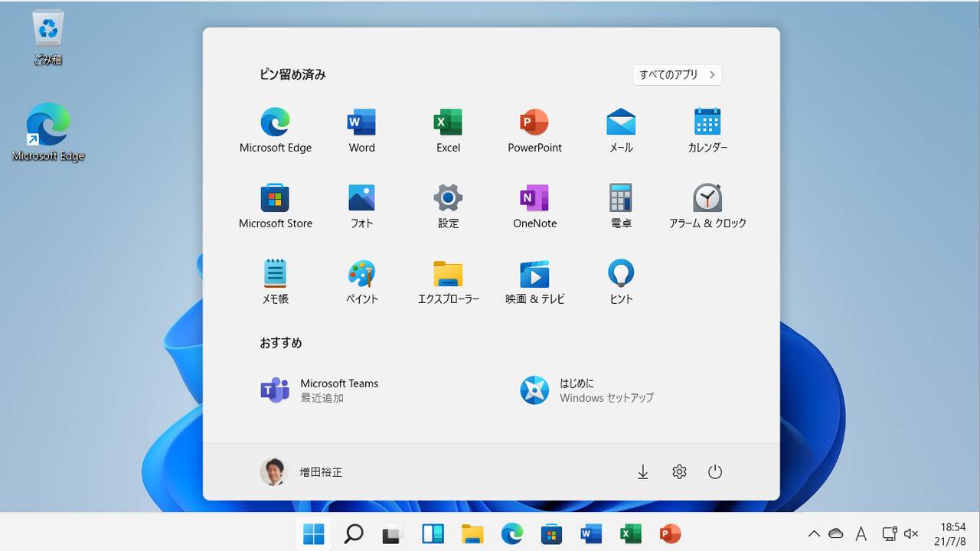
Task: Open エクスプローラー from pinned apps
Action: [448, 282]
